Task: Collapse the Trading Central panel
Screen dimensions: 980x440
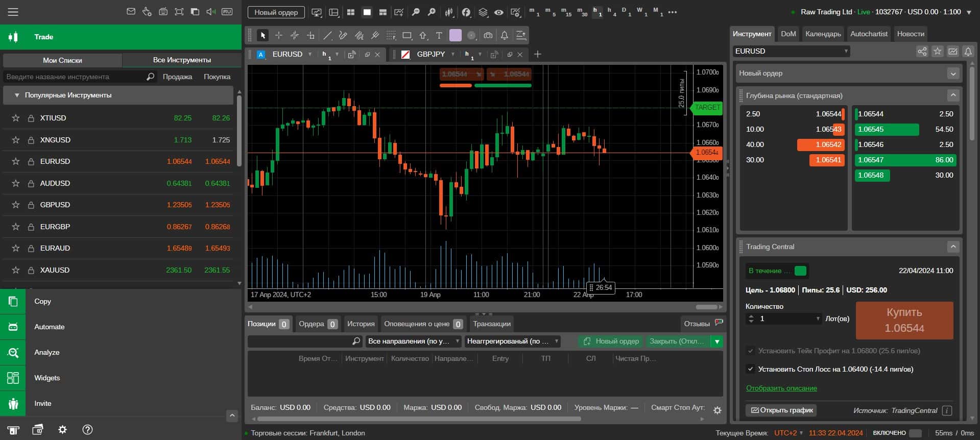Action: point(953,247)
